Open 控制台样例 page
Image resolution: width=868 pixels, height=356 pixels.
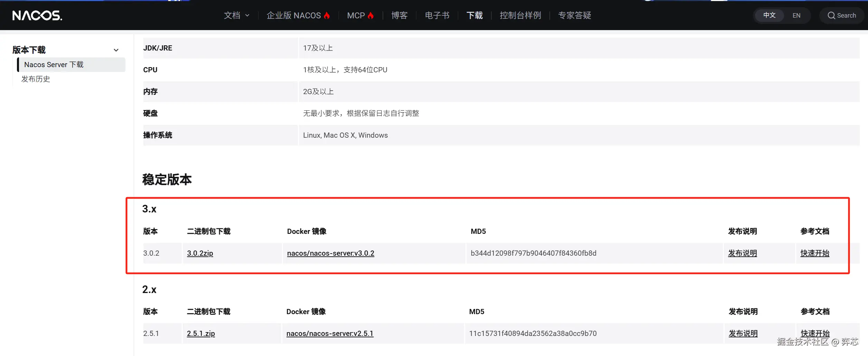[x=520, y=16]
